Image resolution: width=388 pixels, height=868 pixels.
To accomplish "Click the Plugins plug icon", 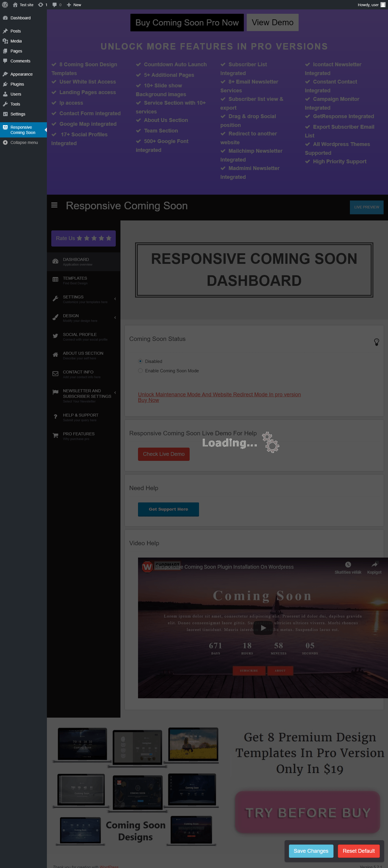I will pos(5,84).
